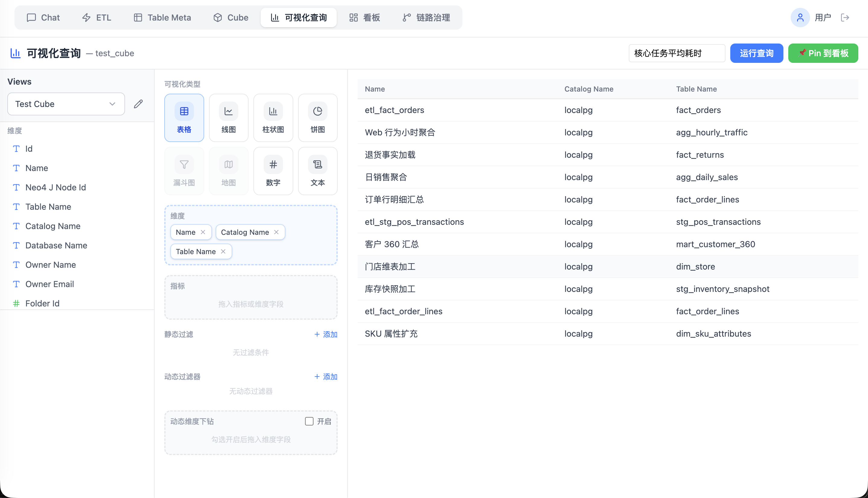The height and width of the screenshot is (498, 868).
Task: Sort by the Catalog Name column header
Action: pos(588,89)
